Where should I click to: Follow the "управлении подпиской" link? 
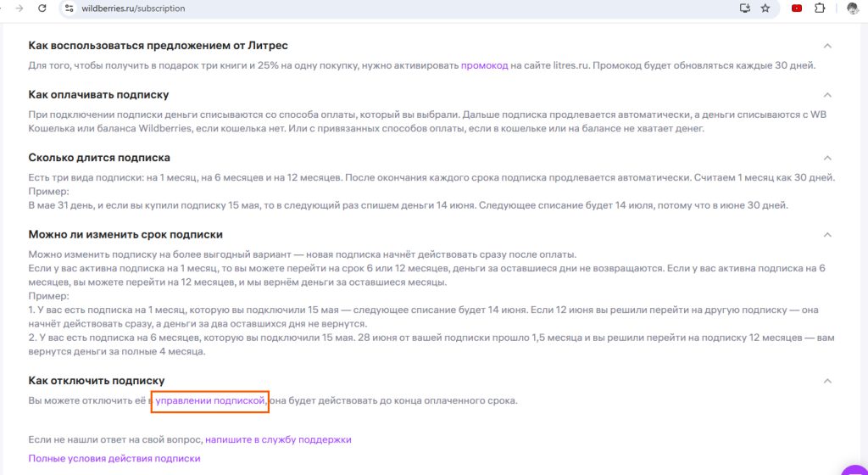[x=210, y=400]
